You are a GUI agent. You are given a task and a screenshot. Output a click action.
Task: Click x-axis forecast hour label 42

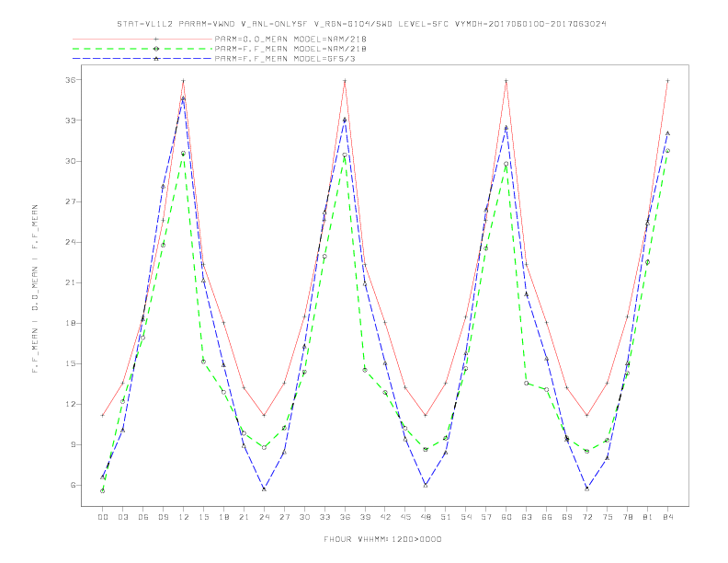(x=385, y=517)
